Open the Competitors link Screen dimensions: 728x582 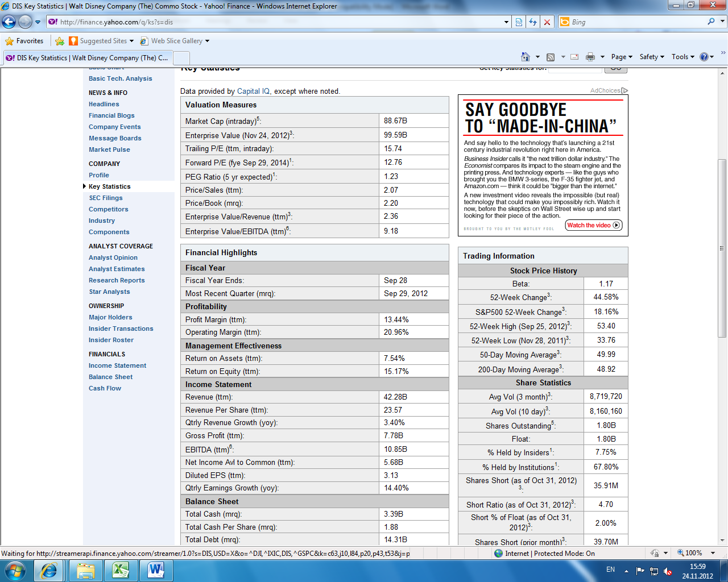tap(109, 209)
